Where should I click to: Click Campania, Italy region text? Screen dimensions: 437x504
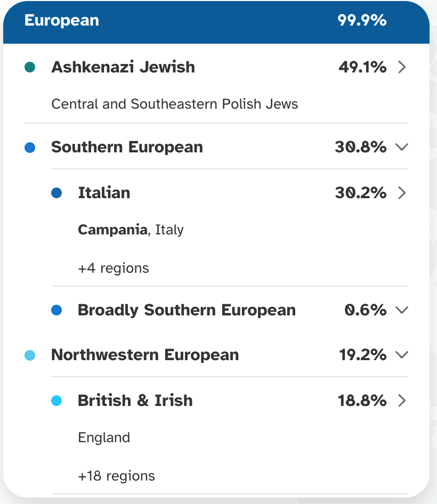tap(131, 230)
